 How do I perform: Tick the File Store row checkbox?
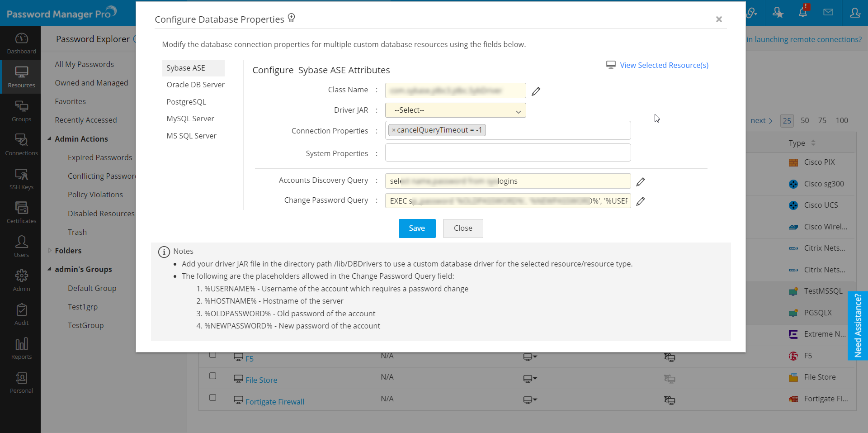coord(212,376)
